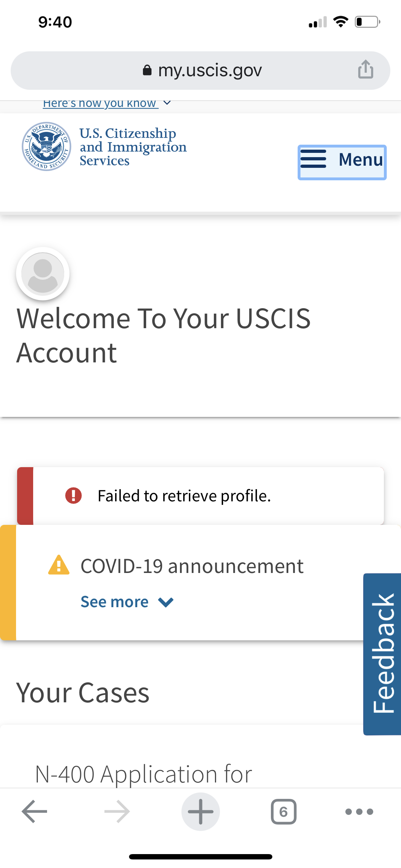This screenshot has height=868, width=401.
Task: Go back with the browser back arrow
Action: (35, 811)
